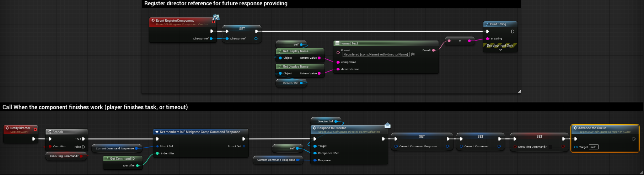Select the 'Register director reference' comment title
The image size is (644, 175).
click(216, 4)
